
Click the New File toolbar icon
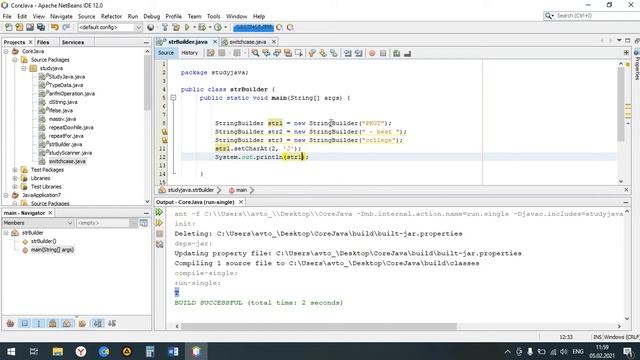click(9, 27)
